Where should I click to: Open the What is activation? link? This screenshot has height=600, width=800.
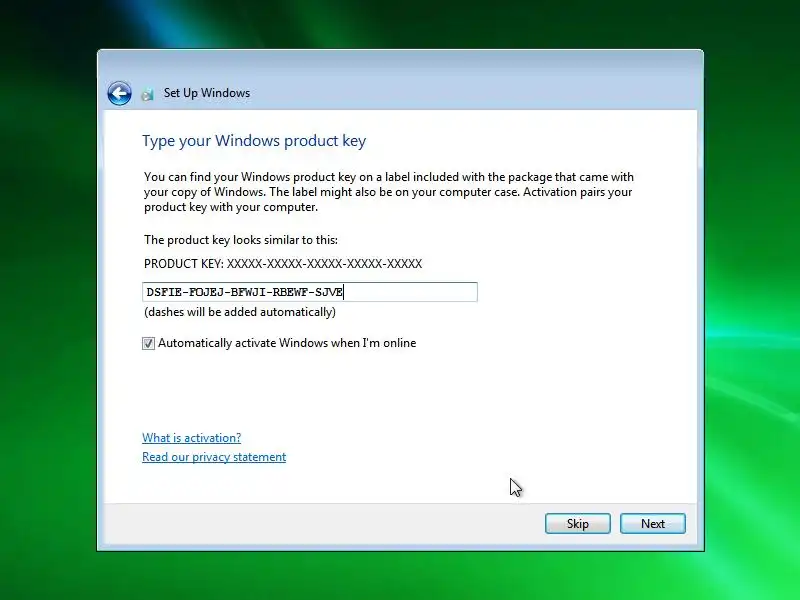pyautogui.click(x=191, y=438)
